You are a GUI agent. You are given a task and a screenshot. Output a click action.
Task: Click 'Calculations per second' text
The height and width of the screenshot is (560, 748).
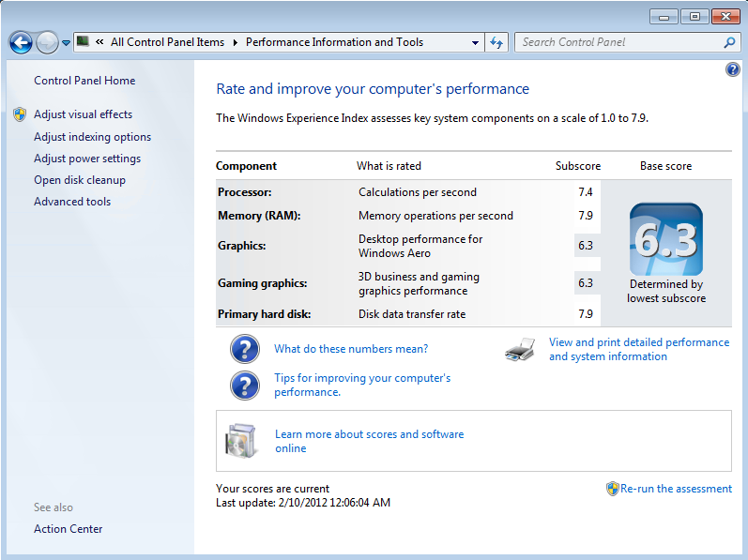click(418, 192)
